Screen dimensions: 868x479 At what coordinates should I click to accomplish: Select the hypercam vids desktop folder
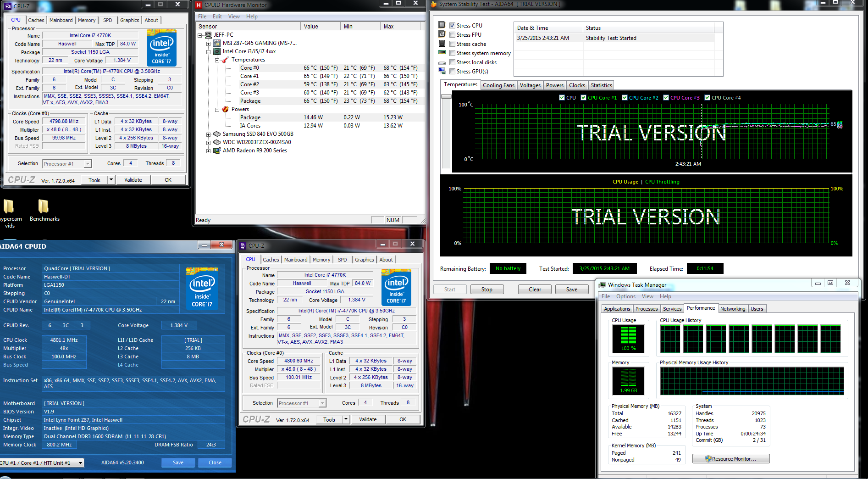tap(9, 213)
